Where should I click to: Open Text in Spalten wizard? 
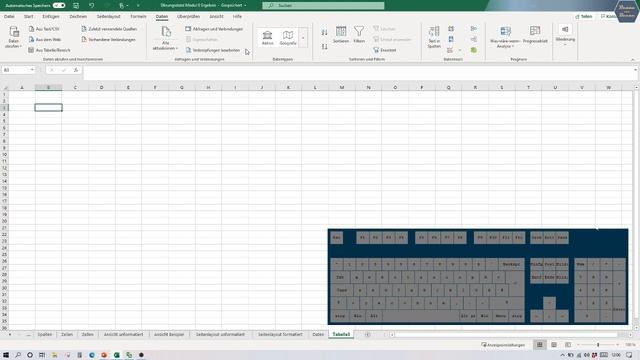pyautogui.click(x=434, y=37)
